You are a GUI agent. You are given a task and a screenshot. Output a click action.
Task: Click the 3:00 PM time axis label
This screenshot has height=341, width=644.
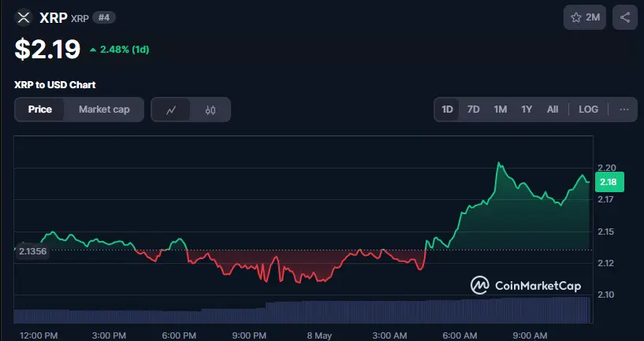109,335
